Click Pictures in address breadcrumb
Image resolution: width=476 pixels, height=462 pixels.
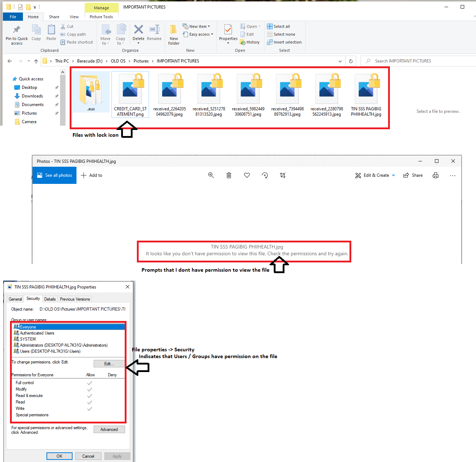click(x=141, y=61)
